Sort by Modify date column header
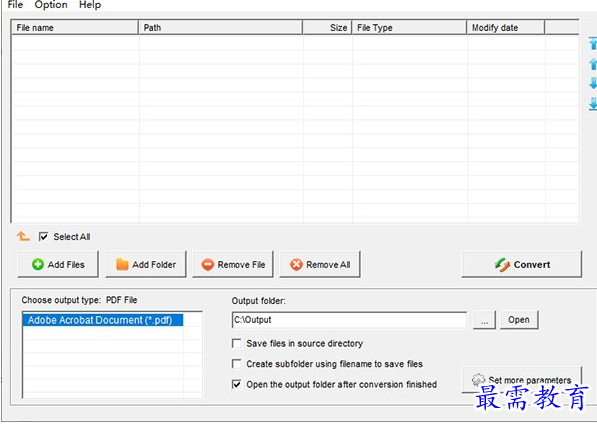 coord(506,27)
